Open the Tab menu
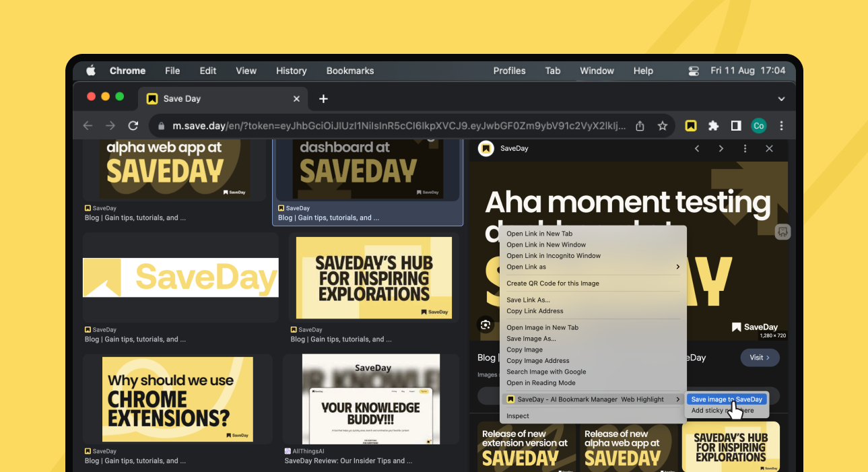The height and width of the screenshot is (472, 868). click(x=553, y=71)
